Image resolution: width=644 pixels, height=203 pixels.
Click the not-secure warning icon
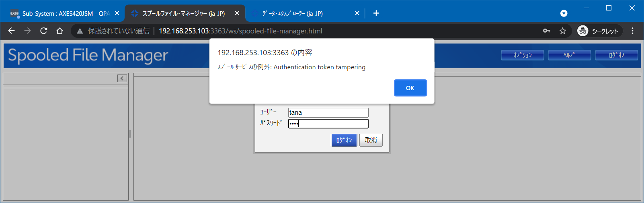point(80,31)
